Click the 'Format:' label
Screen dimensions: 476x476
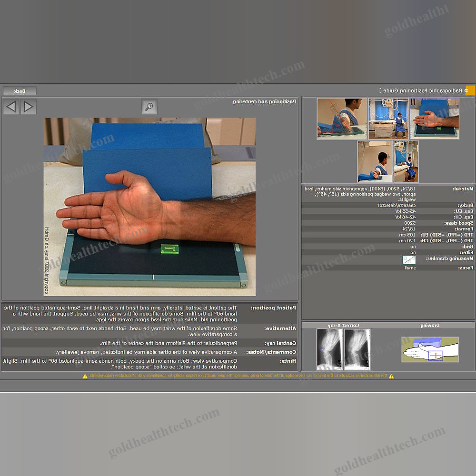[464, 229]
